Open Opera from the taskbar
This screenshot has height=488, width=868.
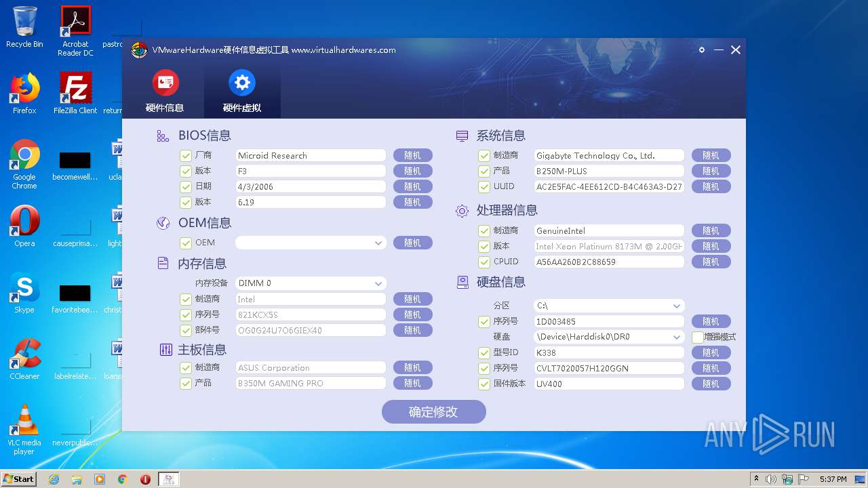145,479
